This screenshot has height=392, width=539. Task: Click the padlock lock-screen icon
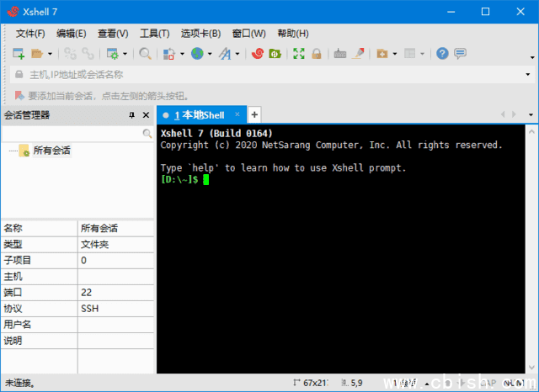(317, 54)
